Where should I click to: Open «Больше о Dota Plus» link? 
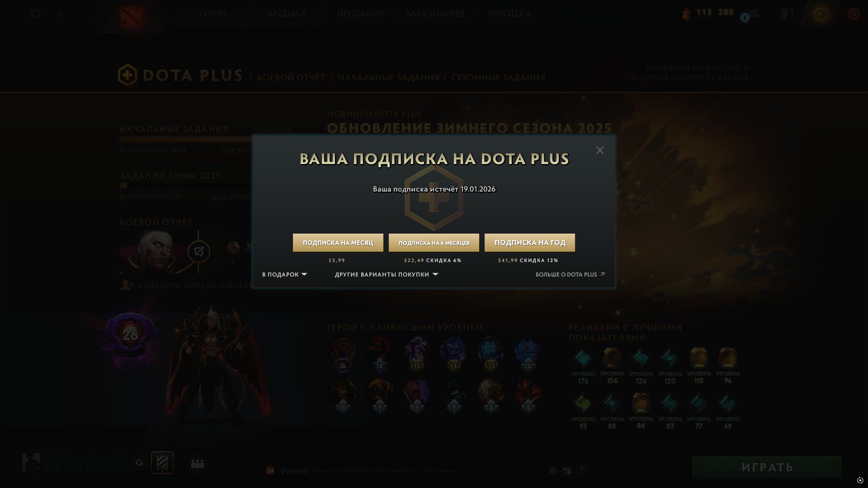(x=570, y=274)
